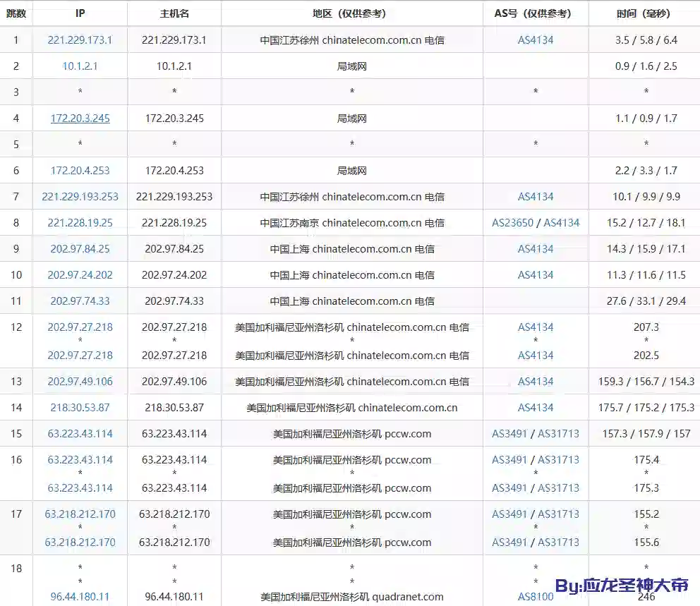700x606 pixels.
Task: Open the AS4134 link in hop 14 row
Action: [x=536, y=408]
